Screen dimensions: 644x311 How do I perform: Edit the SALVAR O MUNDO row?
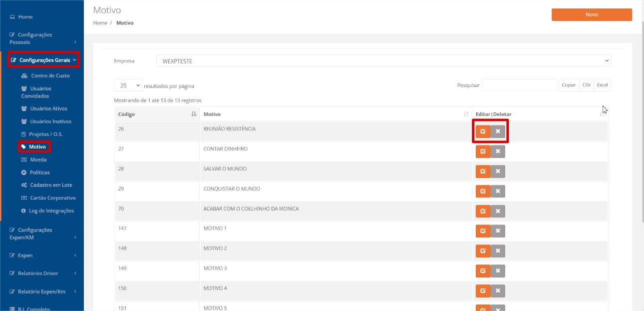pyautogui.click(x=483, y=171)
